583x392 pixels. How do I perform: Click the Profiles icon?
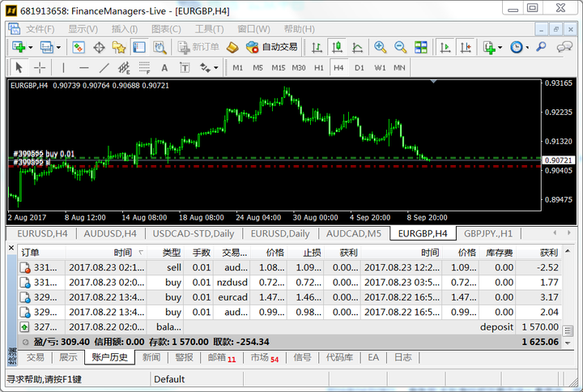tap(46, 47)
